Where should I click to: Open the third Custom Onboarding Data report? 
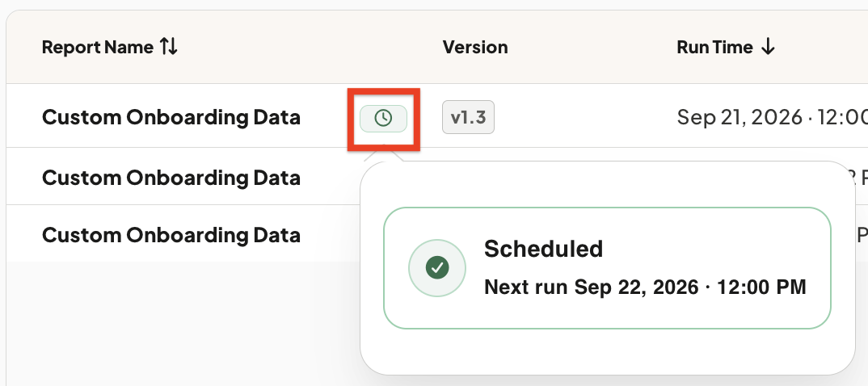(171, 235)
